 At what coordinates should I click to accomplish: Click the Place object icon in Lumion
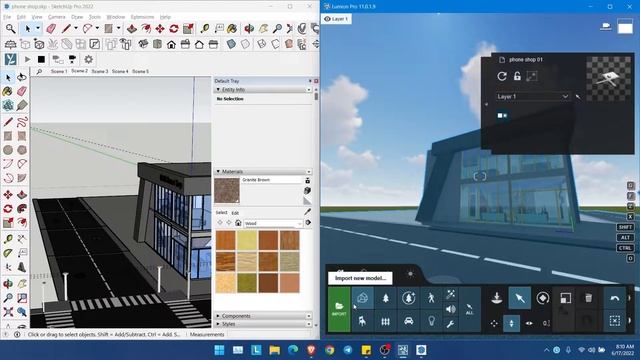pos(497,298)
